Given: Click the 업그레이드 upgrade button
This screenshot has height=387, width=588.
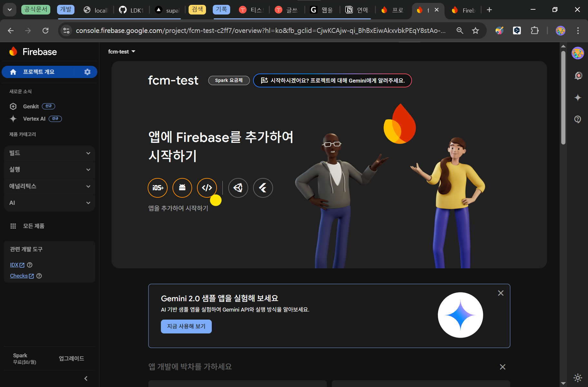Looking at the screenshot, I should (x=72, y=359).
